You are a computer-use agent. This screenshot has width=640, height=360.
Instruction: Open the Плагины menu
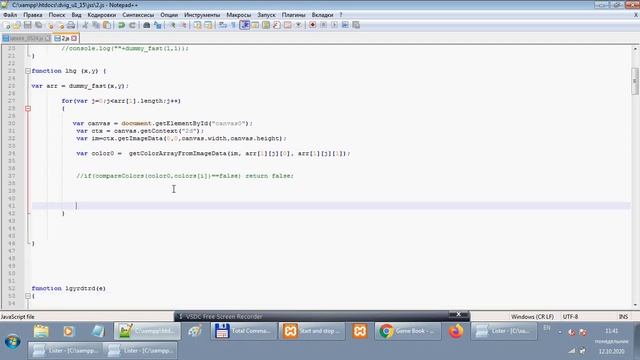[x=293, y=15]
